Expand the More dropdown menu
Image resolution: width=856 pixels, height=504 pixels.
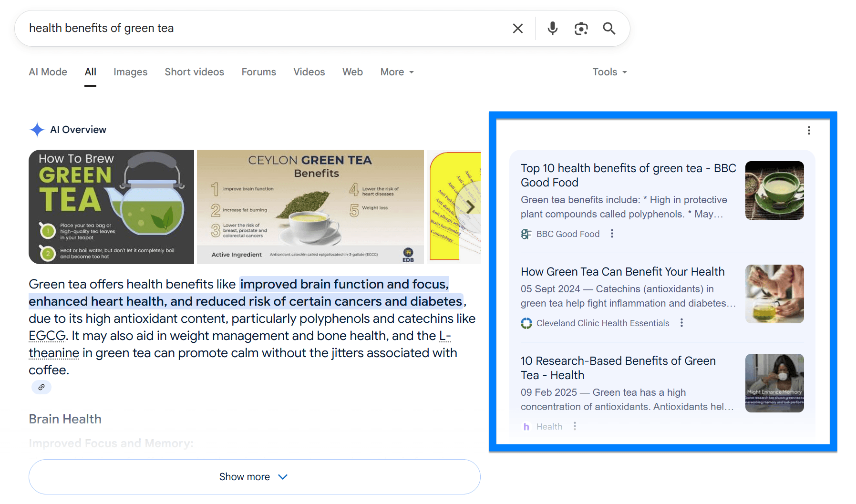[x=397, y=72]
